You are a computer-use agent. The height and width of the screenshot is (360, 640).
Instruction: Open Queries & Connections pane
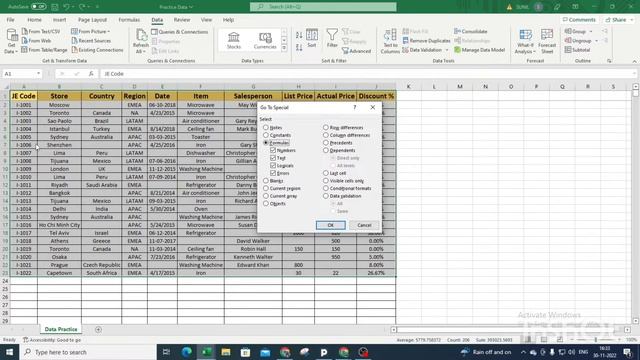180,31
